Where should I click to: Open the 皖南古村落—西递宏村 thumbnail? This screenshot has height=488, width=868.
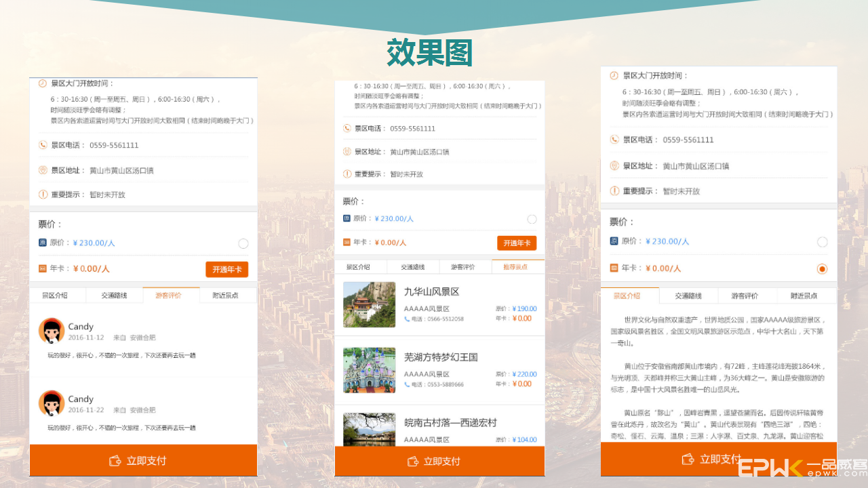pyautogui.click(x=370, y=430)
